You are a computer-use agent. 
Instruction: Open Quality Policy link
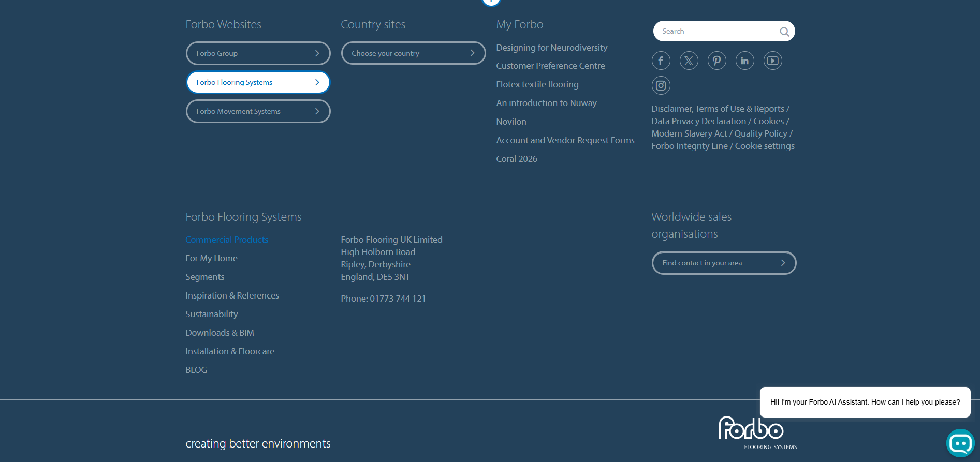[760, 133]
